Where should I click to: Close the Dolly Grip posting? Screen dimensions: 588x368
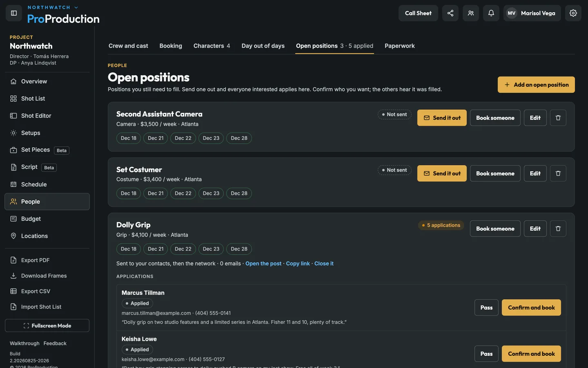coord(324,264)
